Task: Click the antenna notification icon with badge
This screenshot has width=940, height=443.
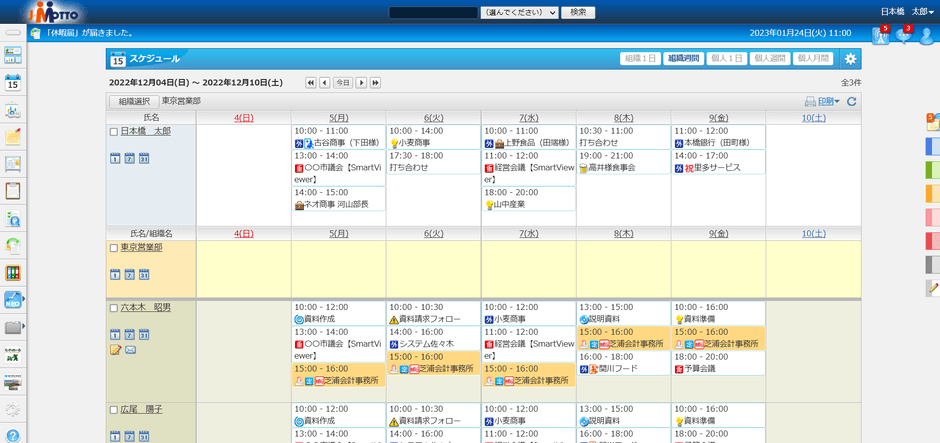Action: [x=880, y=36]
